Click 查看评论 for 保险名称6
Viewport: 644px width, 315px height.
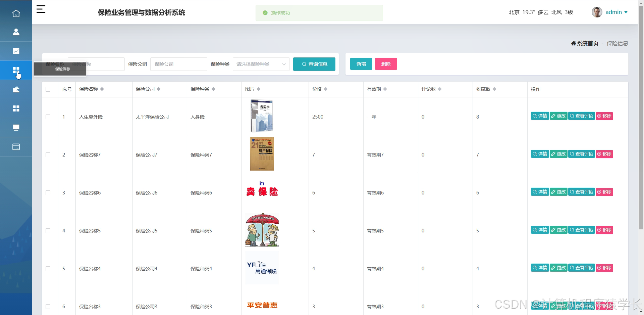(x=582, y=192)
